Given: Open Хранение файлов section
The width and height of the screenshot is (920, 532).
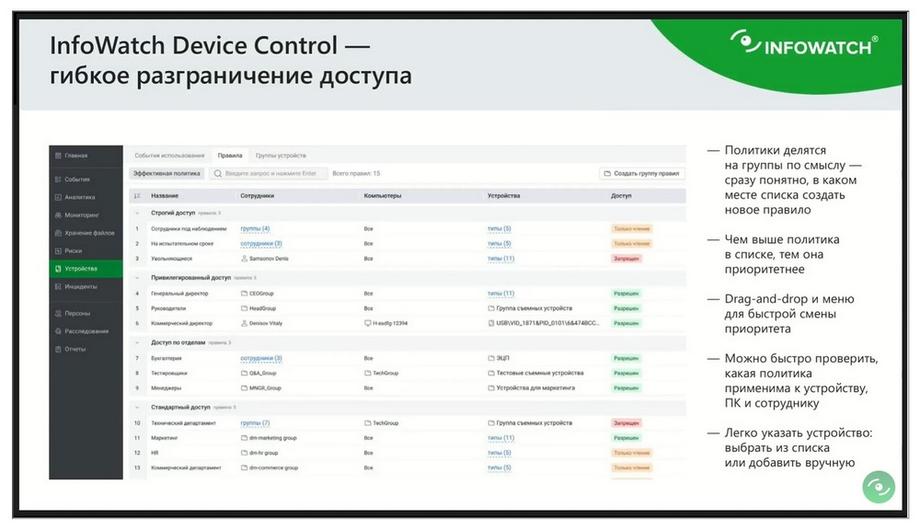Looking at the screenshot, I should 86,233.
